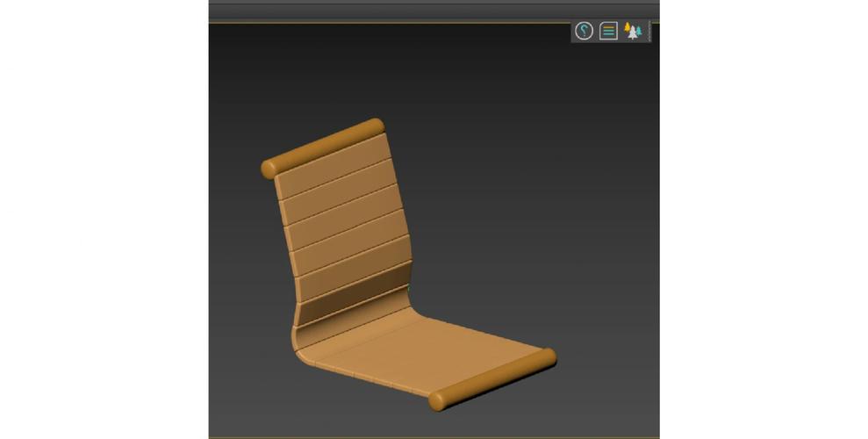The image size is (868, 439).
Task: Open the stacked colored lines list icon
Action: point(608,31)
